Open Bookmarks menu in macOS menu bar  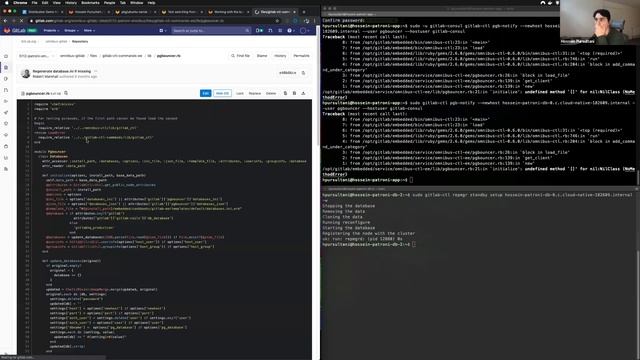(90, 3)
